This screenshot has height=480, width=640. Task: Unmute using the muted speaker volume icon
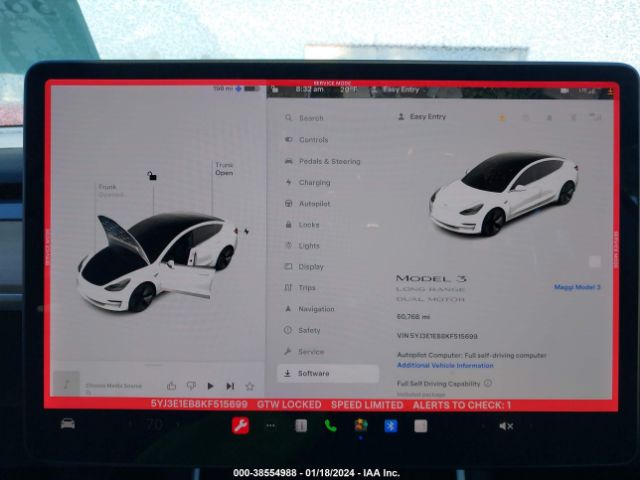(506, 426)
